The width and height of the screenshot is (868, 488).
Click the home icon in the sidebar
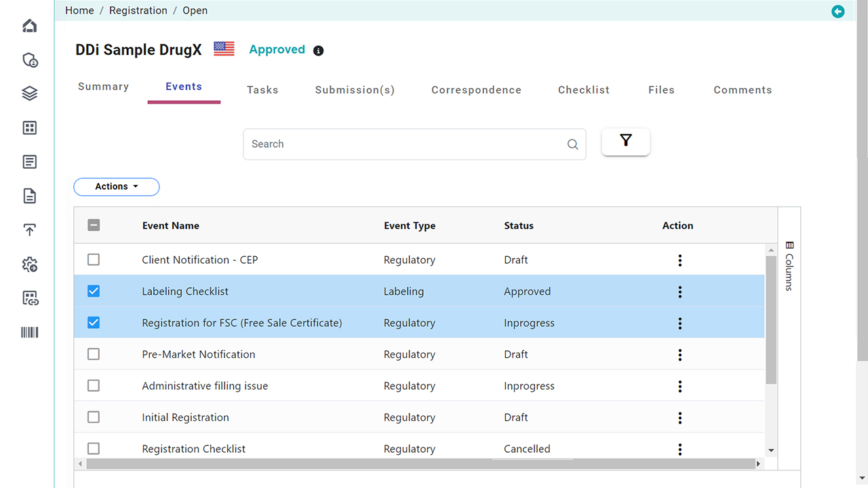click(30, 26)
